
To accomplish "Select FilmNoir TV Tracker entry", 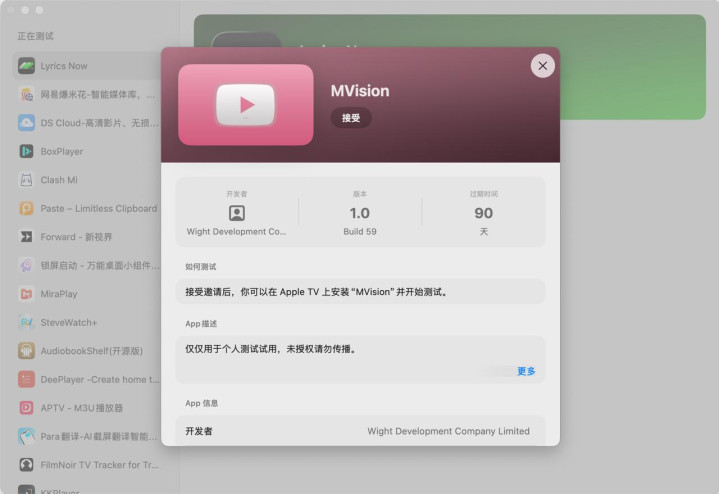I will [x=87, y=465].
